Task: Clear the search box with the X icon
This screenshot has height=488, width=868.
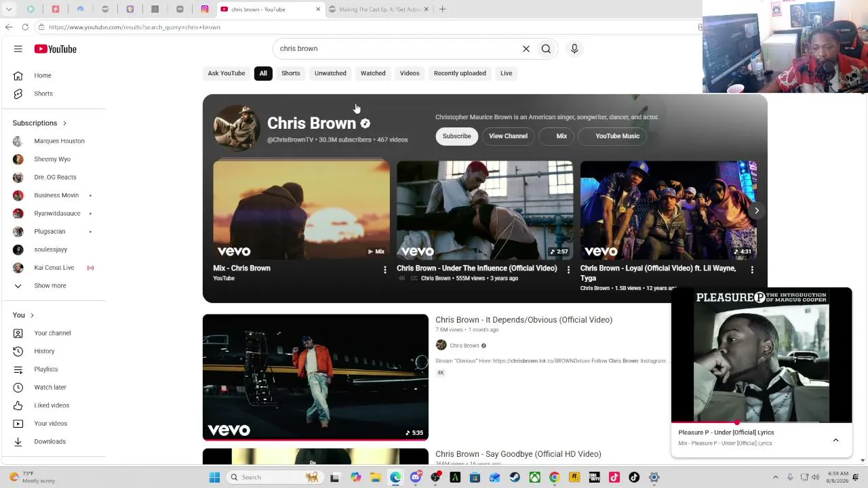Action: coord(526,49)
